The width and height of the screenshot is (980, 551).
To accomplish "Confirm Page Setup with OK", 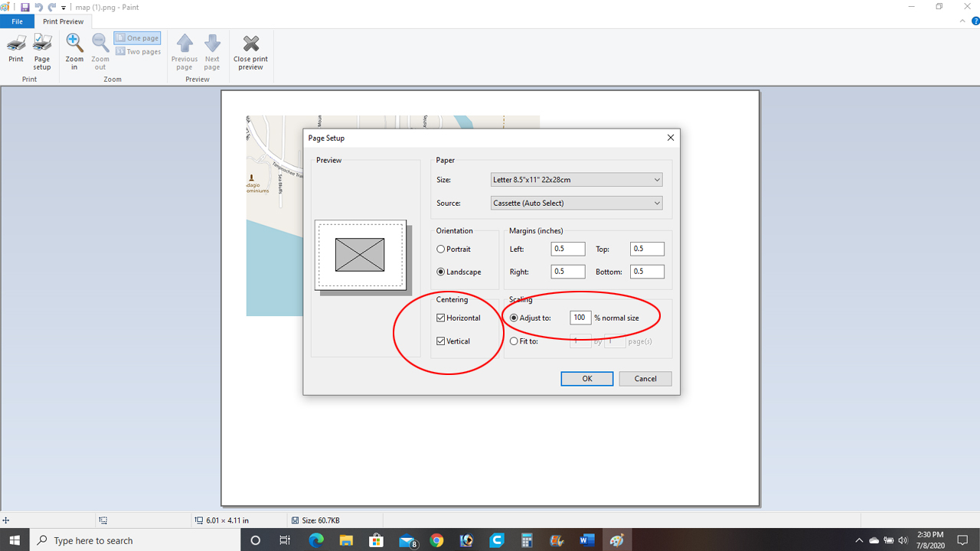I will point(587,379).
